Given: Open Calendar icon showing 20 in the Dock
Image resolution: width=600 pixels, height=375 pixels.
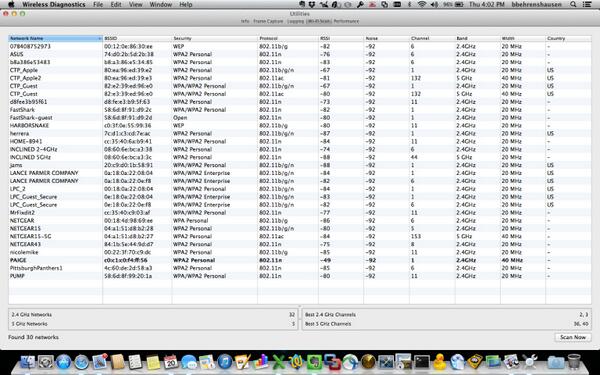Looking at the screenshot, I should coord(171,362).
